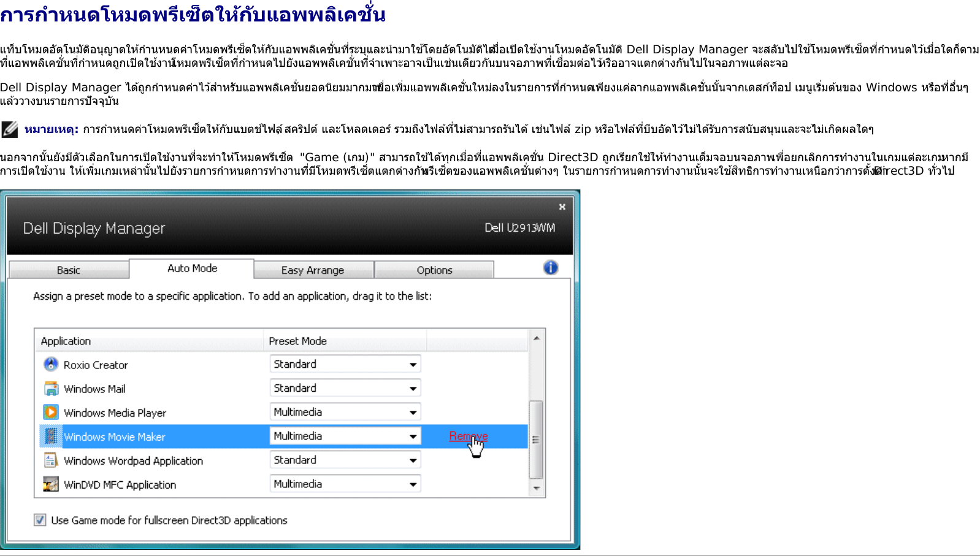Open Roxio Creator preset mode dropdown
The width and height of the screenshot is (980, 556).
pos(345,364)
